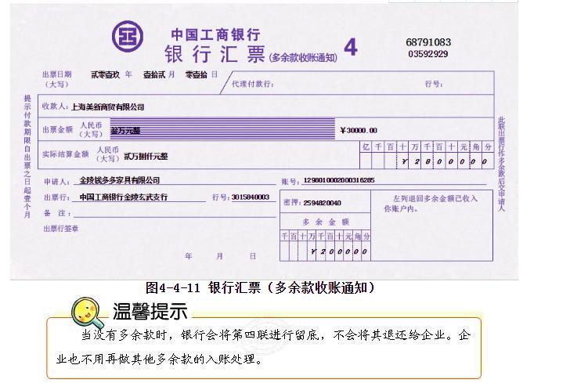
Task: Click the large copy number 4
Action: pyautogui.click(x=351, y=47)
